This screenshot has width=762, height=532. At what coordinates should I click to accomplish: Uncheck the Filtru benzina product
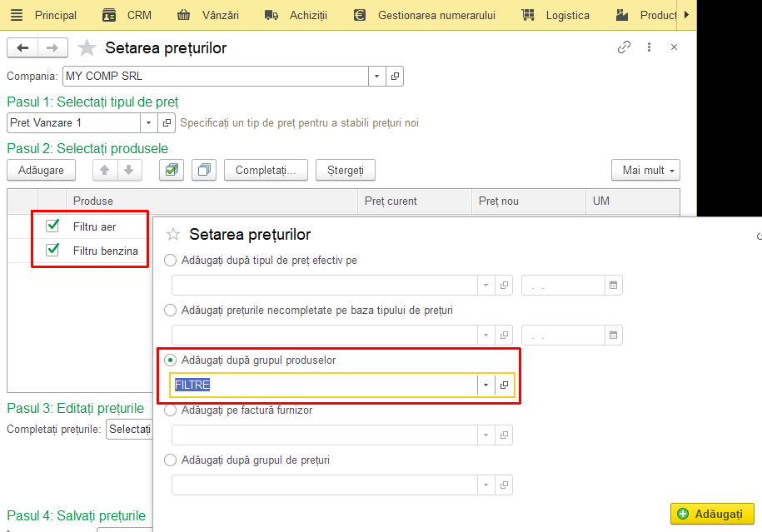pyautogui.click(x=52, y=251)
